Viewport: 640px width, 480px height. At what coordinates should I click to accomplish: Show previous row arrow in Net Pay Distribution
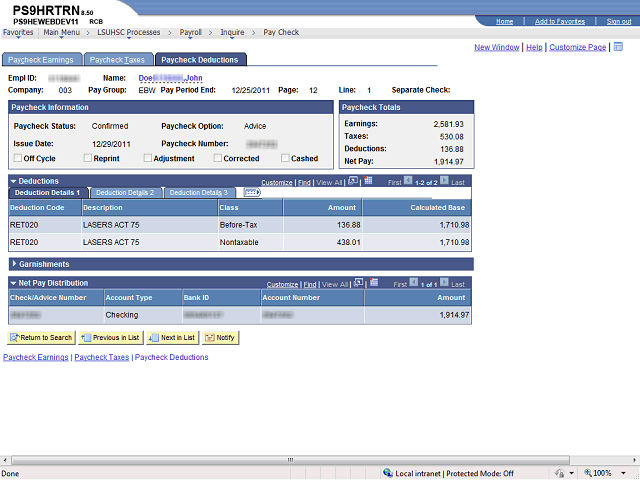click(413, 282)
